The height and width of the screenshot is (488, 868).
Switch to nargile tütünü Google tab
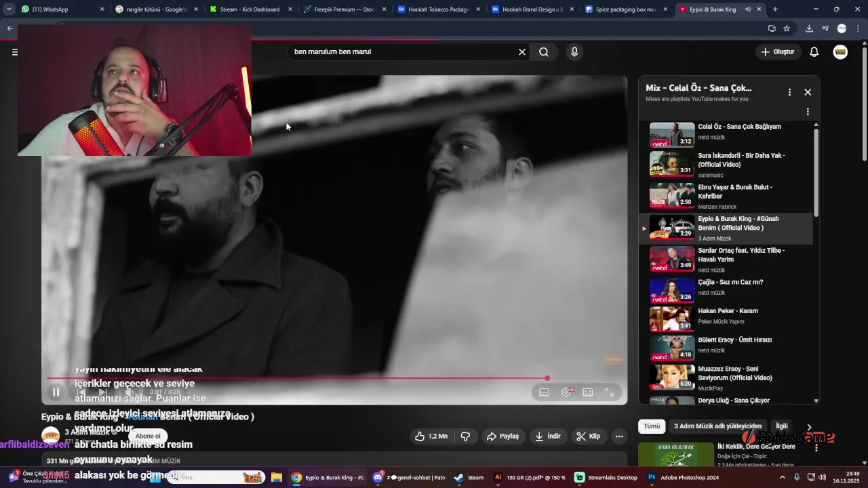(x=156, y=9)
